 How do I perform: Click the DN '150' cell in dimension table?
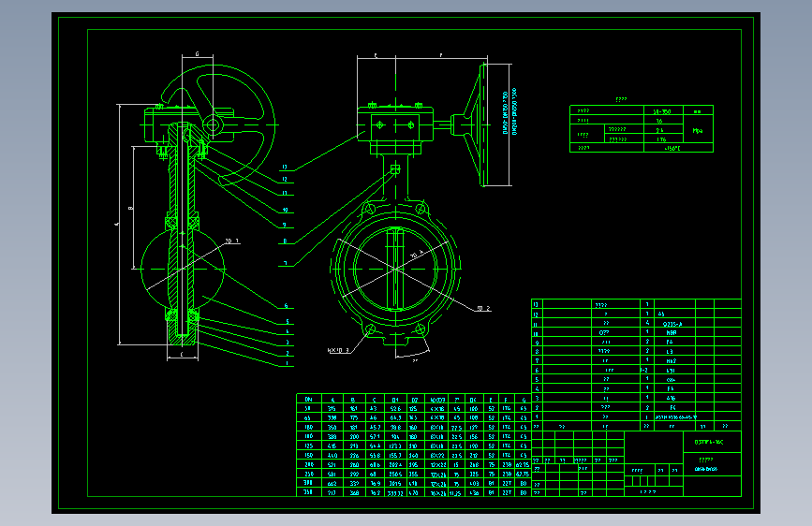click(x=309, y=455)
